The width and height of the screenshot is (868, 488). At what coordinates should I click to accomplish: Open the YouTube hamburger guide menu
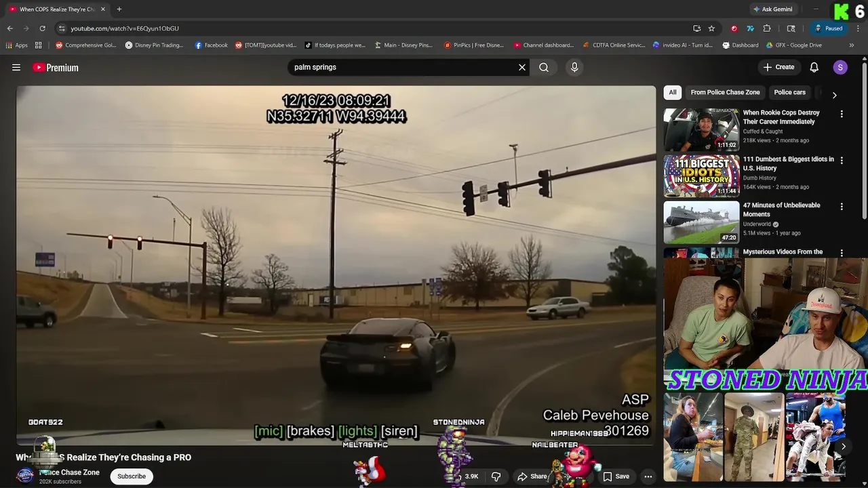[16, 67]
